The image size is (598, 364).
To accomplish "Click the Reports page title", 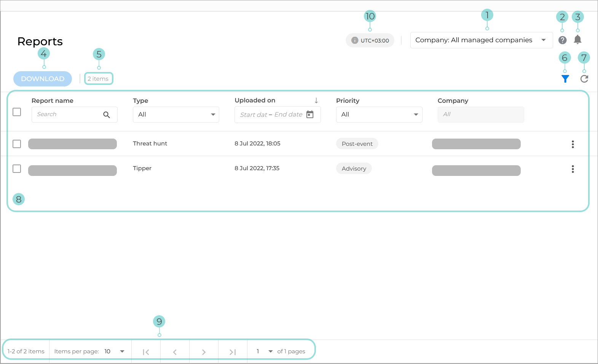I will [x=40, y=42].
